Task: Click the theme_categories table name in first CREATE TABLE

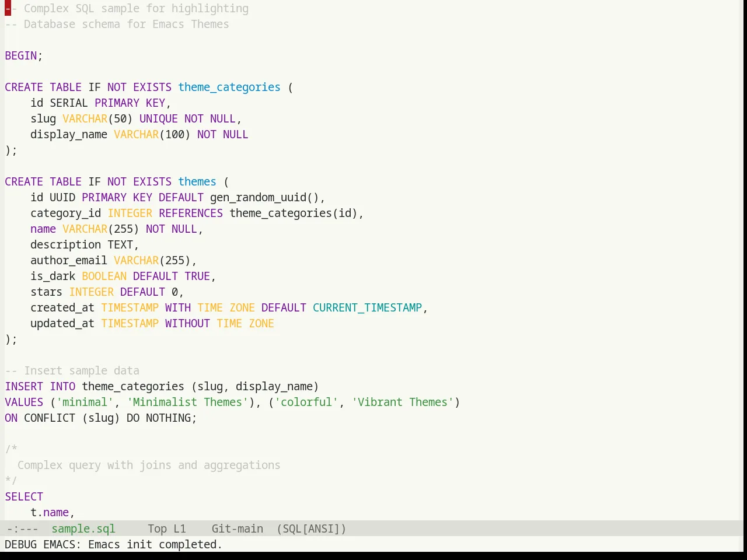Action: tap(229, 87)
